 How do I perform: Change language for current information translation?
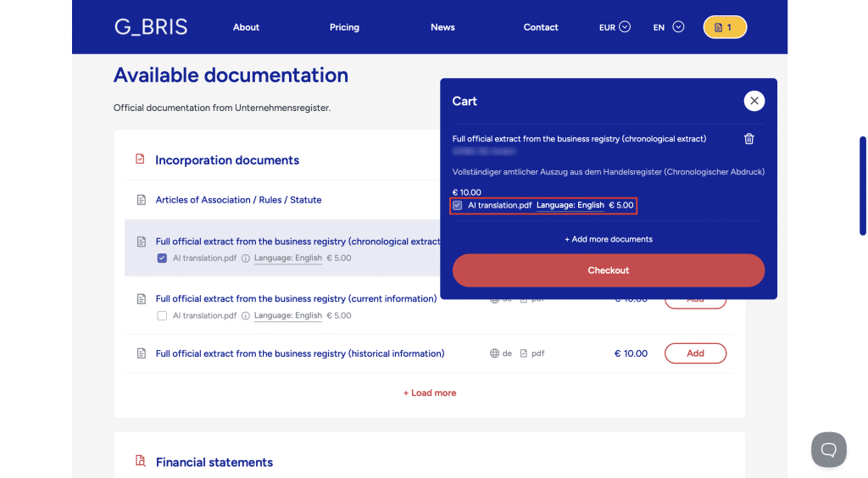(x=288, y=315)
